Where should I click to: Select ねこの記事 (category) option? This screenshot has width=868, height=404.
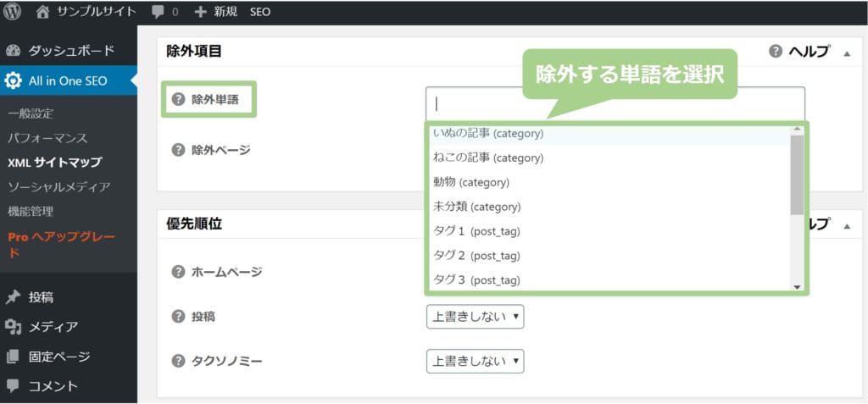point(609,158)
